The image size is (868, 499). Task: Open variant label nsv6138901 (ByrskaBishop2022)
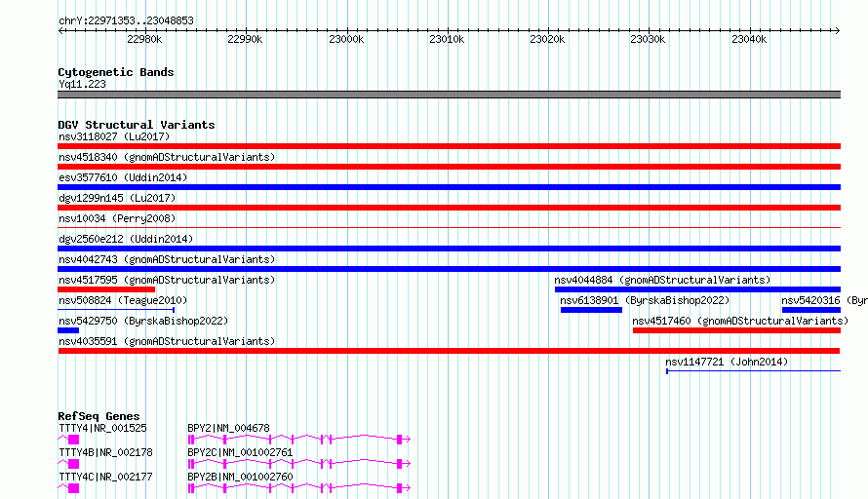point(645,300)
